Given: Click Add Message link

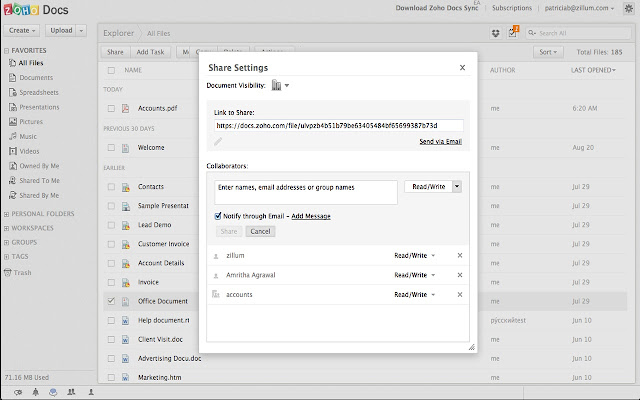Looking at the screenshot, I should [311, 216].
